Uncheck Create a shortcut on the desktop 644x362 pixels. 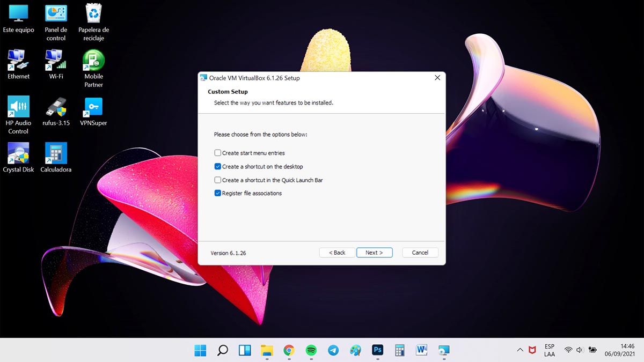tap(218, 167)
